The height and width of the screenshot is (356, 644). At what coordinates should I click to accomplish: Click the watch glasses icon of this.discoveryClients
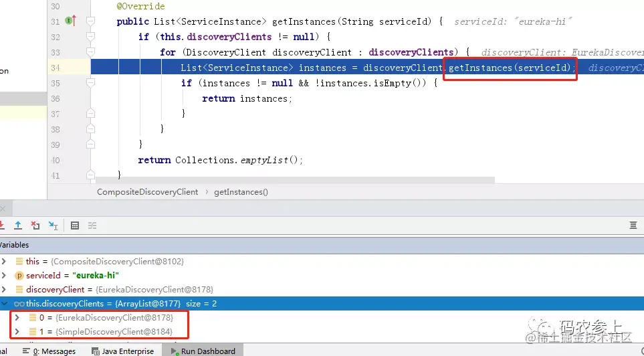click(x=19, y=304)
